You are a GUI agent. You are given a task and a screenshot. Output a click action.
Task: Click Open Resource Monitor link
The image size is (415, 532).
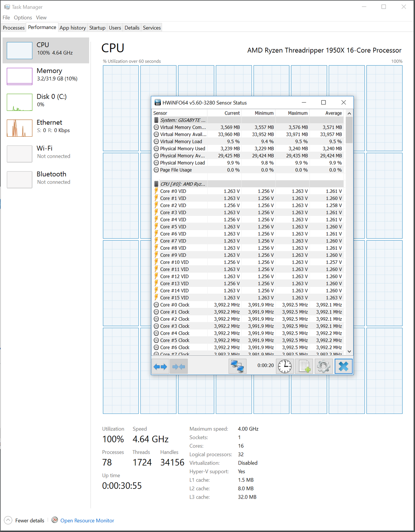click(87, 521)
